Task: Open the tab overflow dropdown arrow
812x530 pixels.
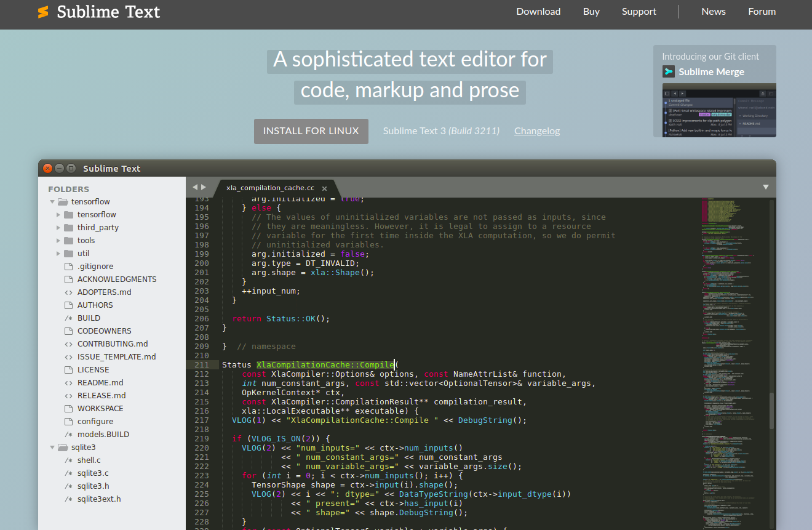Action: coord(766,187)
